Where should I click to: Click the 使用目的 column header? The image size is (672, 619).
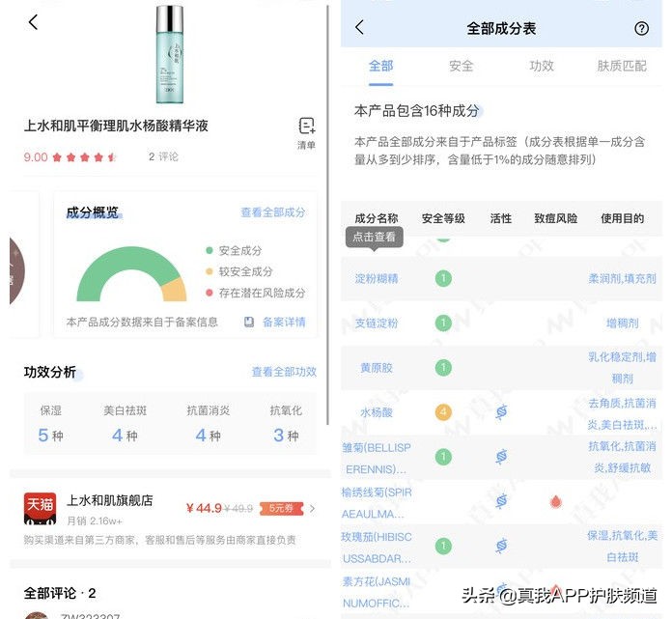click(622, 218)
